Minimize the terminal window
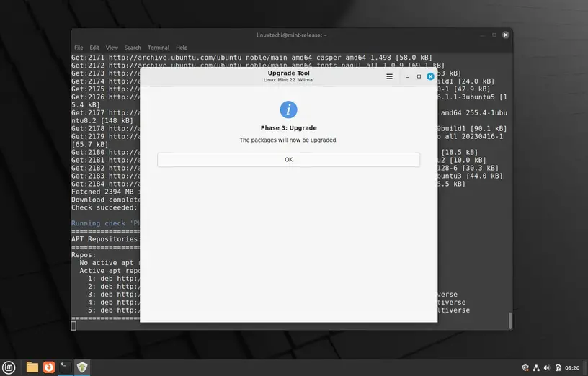This screenshot has height=376, width=588. [x=483, y=35]
